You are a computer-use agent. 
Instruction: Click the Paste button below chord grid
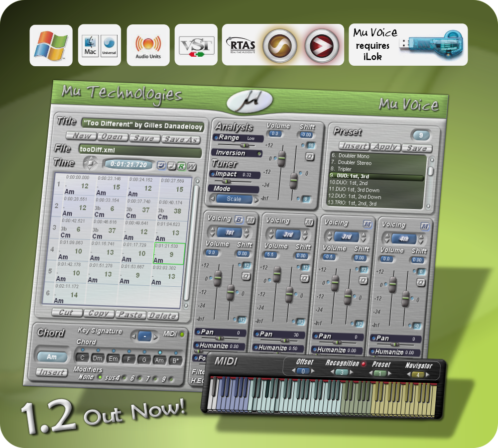coord(130,314)
